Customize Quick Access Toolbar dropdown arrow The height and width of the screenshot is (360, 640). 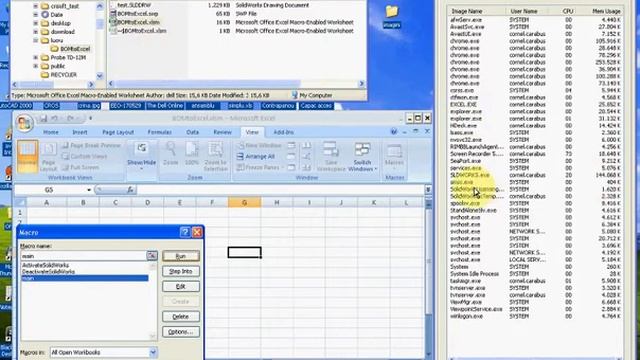(x=91, y=119)
